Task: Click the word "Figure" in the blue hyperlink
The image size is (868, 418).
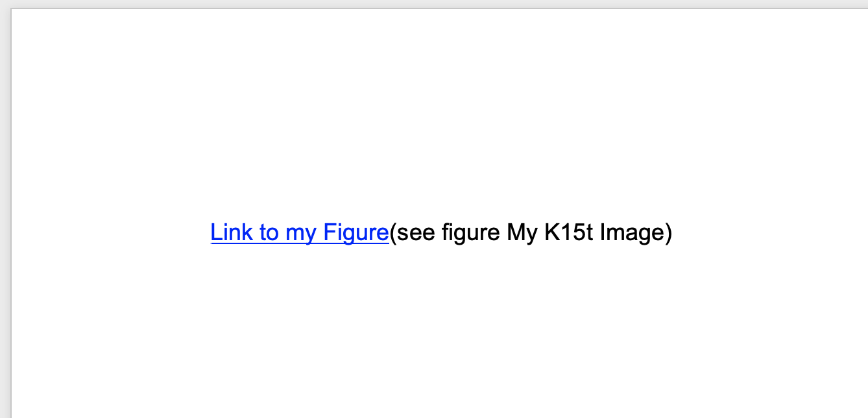Action: [356, 232]
